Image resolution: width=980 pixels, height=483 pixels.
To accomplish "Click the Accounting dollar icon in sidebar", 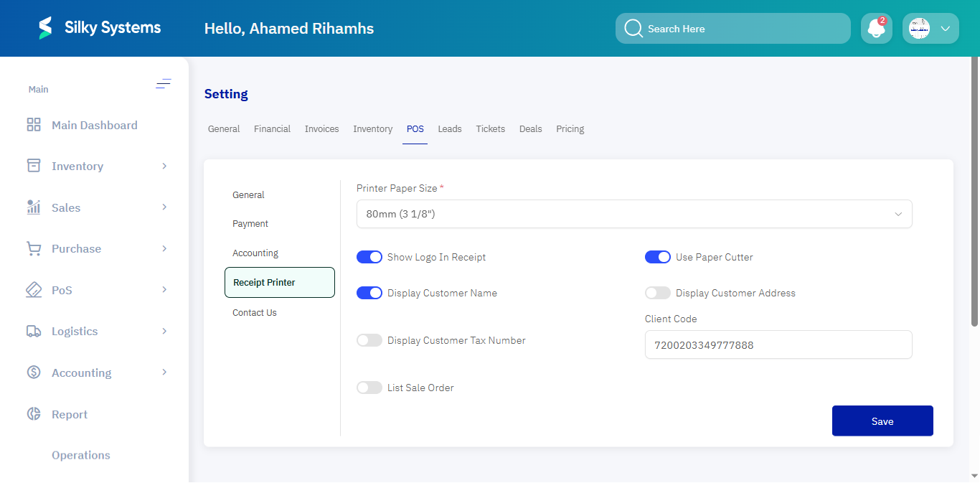I will click(x=34, y=372).
